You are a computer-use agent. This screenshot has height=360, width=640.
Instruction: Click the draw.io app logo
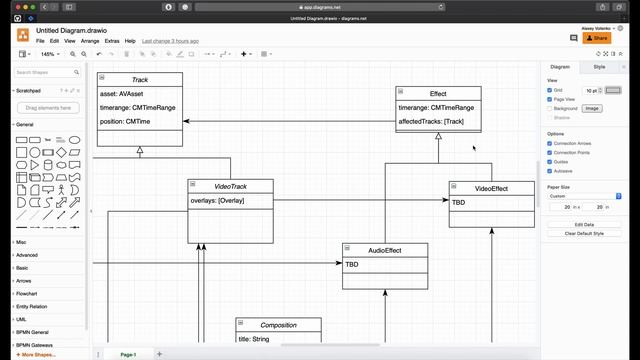(x=23, y=35)
